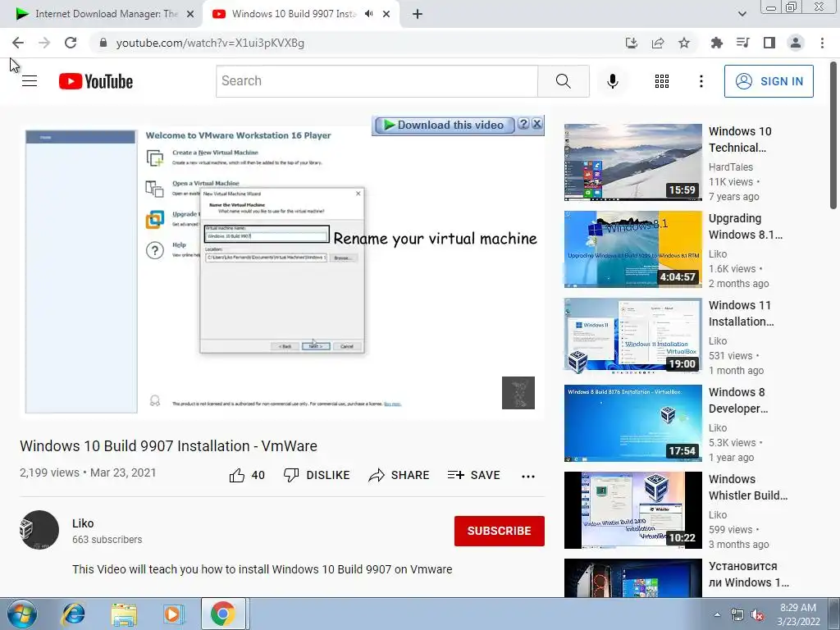Open the YouTube hamburger guide menu
840x630 pixels.
coord(30,81)
